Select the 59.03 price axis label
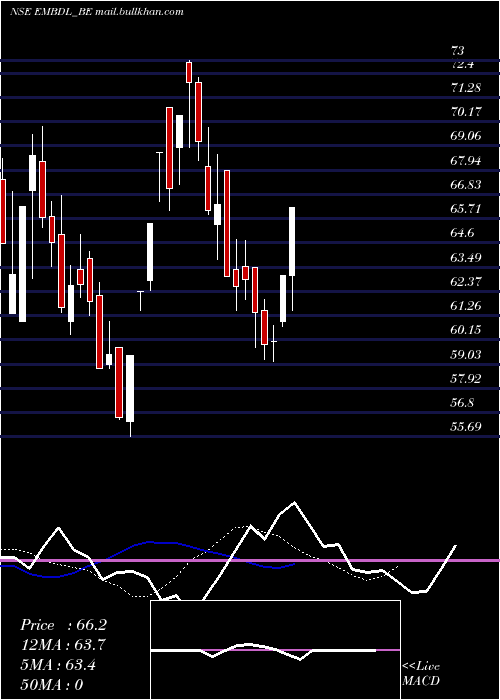Image resolution: width=500 pixels, height=700 pixels. point(466,354)
